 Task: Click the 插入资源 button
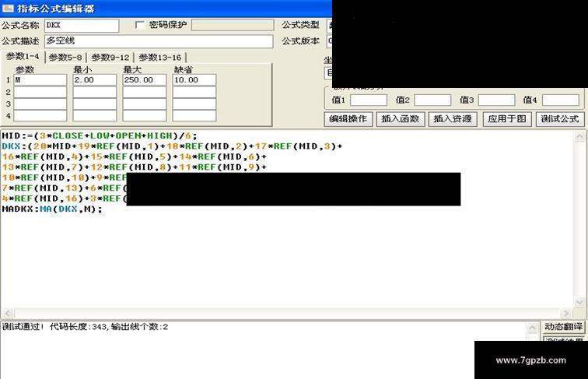pos(453,119)
